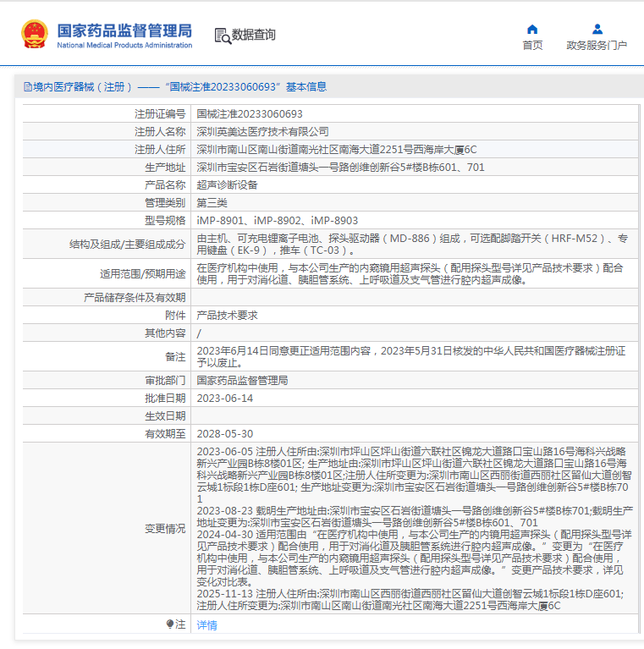The image size is (644, 649).
Task: Click the expiry date 2028-05-30 value
Action: tap(224, 433)
